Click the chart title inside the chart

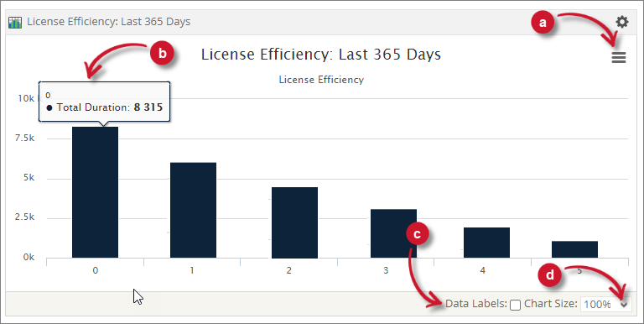pos(321,55)
